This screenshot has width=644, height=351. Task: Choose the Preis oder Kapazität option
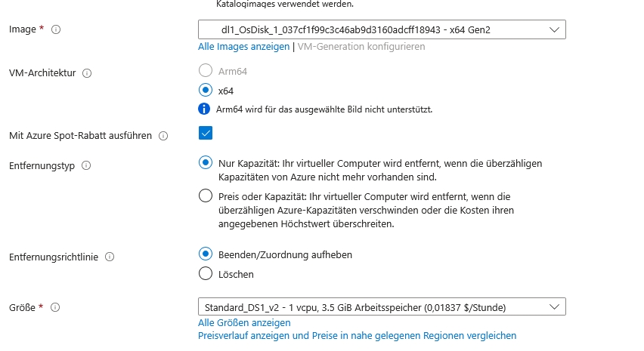click(205, 196)
